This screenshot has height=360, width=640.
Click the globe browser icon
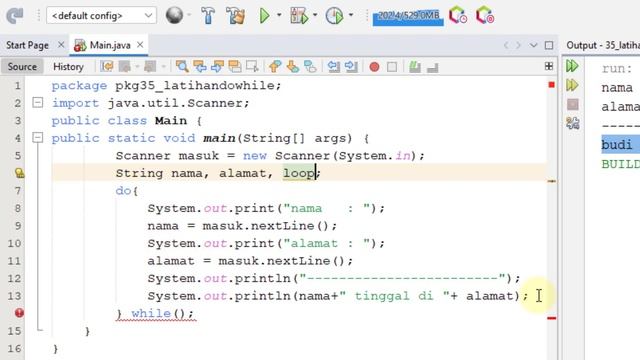tap(174, 16)
